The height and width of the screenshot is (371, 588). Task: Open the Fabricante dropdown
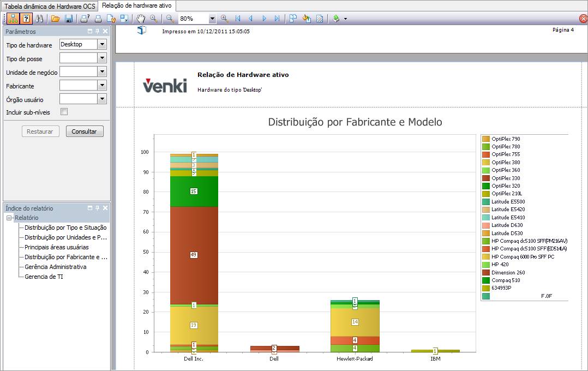[x=102, y=86]
